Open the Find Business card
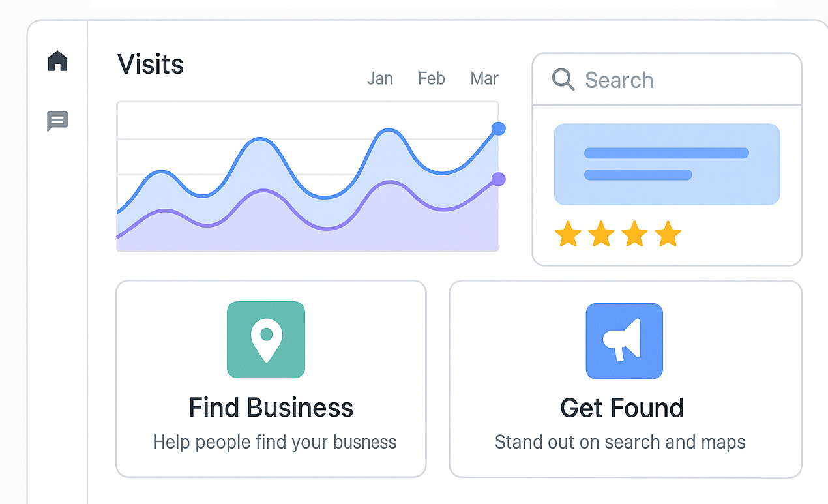 point(271,379)
